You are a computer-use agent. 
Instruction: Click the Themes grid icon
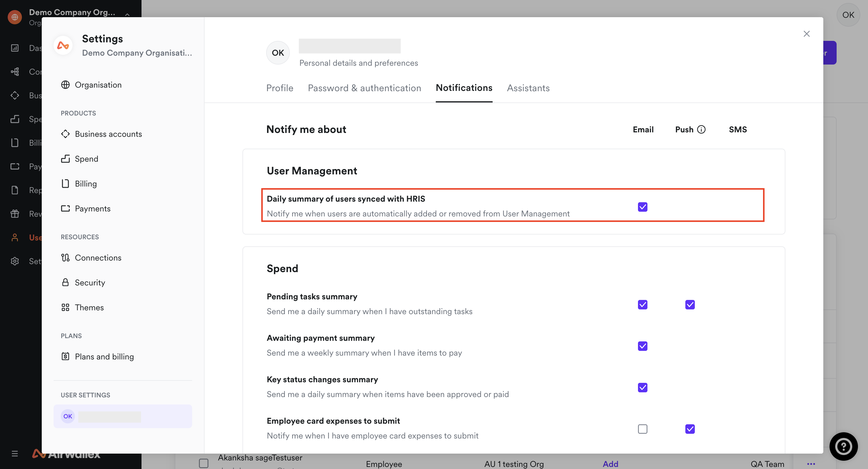point(65,307)
